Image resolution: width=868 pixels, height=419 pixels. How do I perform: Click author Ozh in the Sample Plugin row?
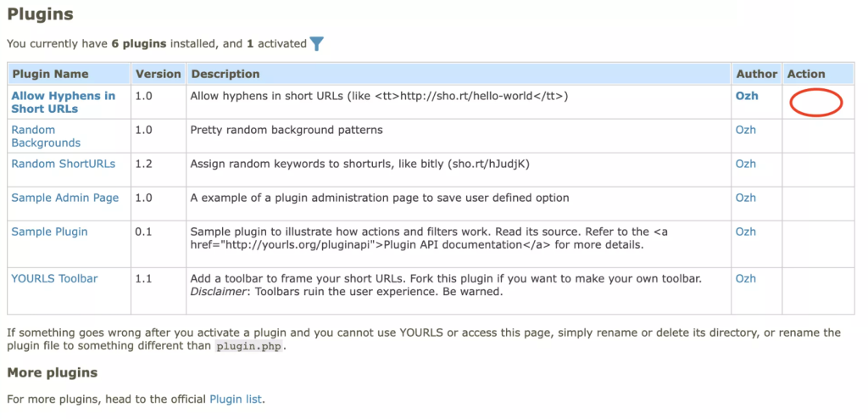click(x=746, y=232)
